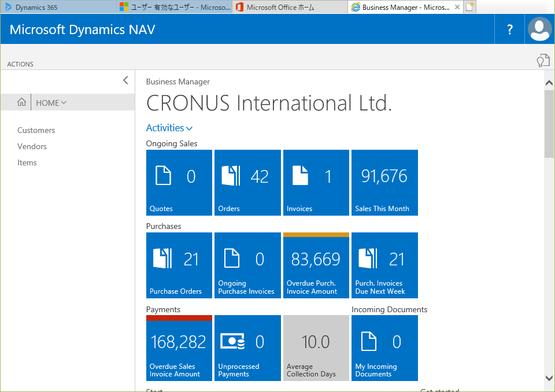Image resolution: width=555 pixels, height=392 pixels.
Task: Open the Invoices tile
Action: pyautogui.click(x=316, y=183)
